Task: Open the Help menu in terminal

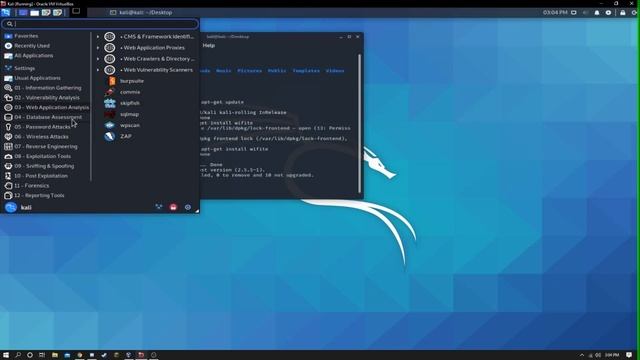Action: click(x=209, y=46)
